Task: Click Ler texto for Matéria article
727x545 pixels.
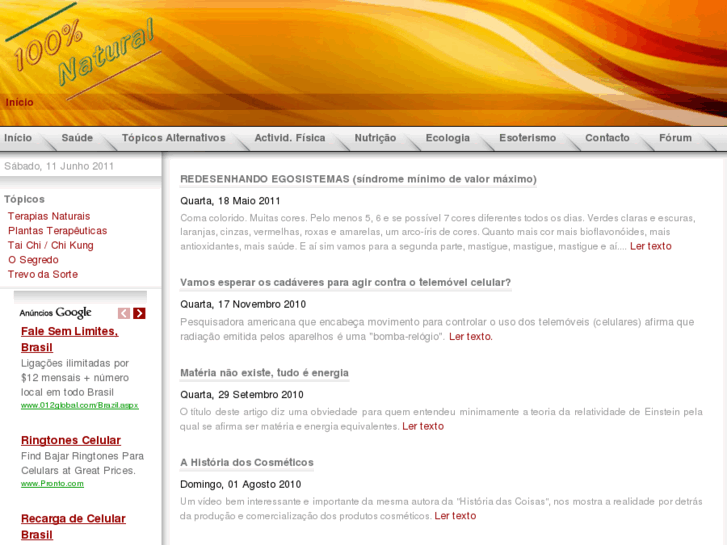Action: [423, 426]
